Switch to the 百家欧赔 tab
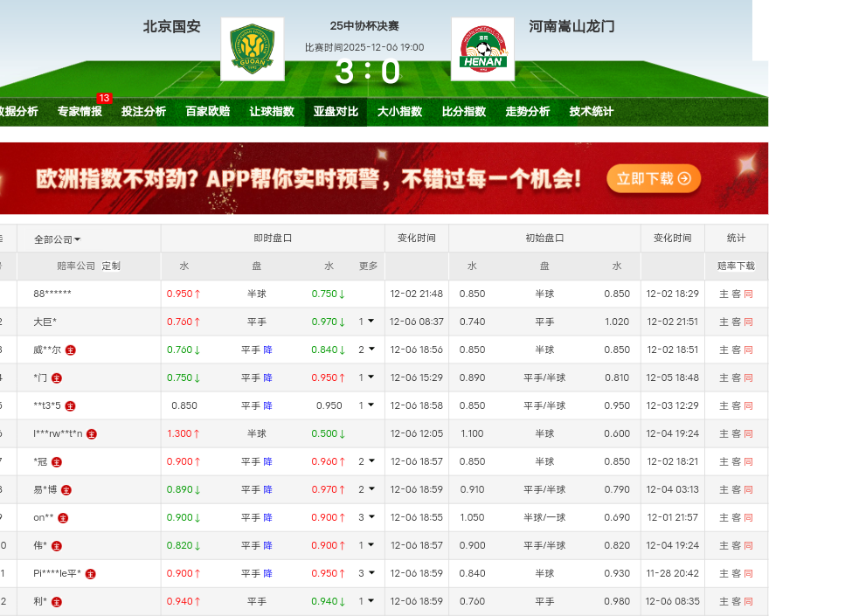 click(207, 112)
